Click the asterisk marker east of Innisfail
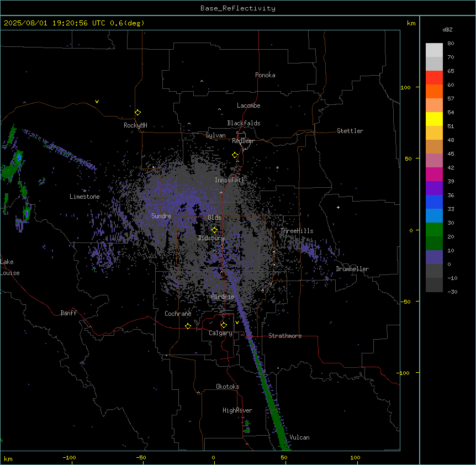476x465 pixels. pyautogui.click(x=277, y=168)
